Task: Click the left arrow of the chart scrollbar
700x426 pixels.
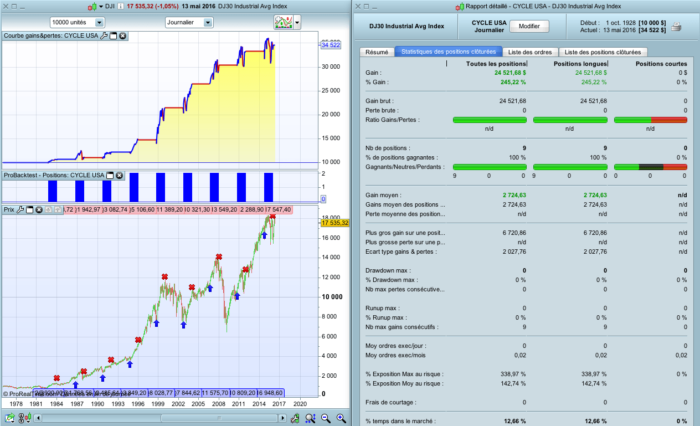Action: [x=38, y=418]
